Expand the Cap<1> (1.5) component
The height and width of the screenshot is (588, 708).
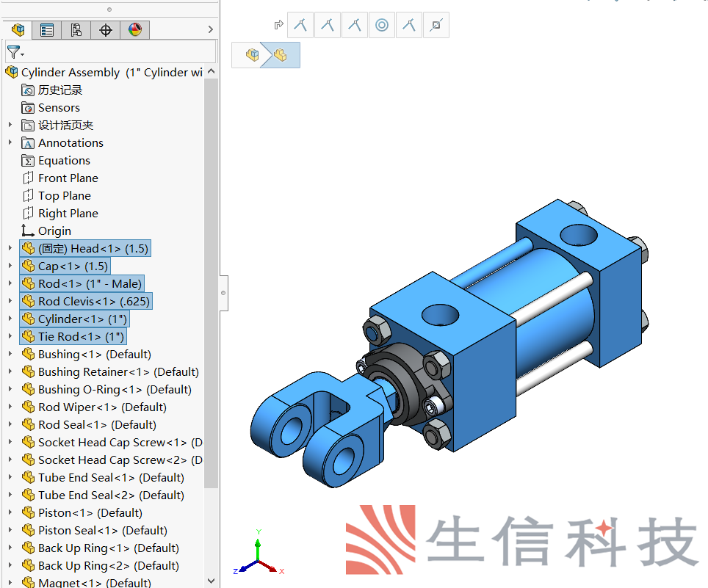pyautogui.click(x=10, y=266)
